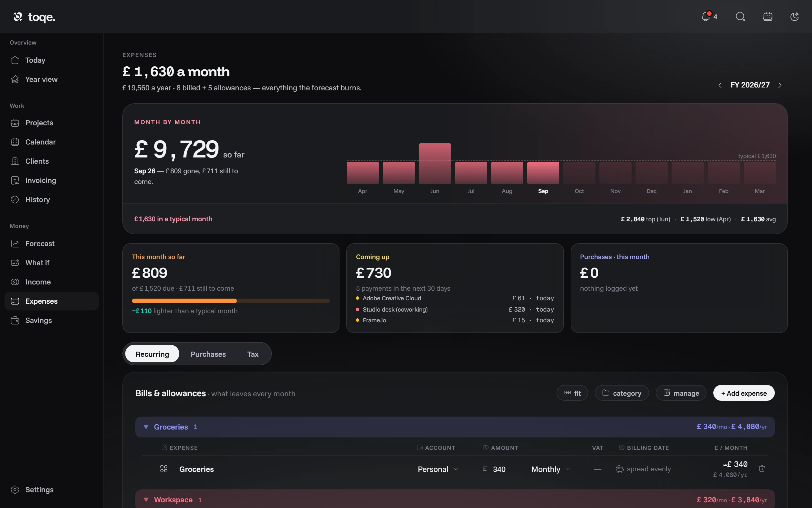Click the AMOUNT column header
Viewport: 812px width, 508px height.
point(501,448)
